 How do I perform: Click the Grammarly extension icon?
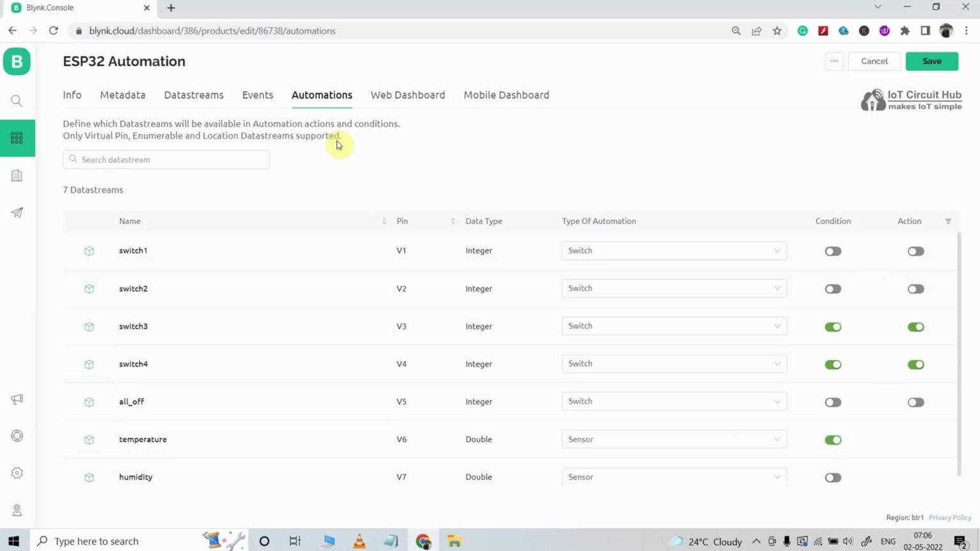803,30
